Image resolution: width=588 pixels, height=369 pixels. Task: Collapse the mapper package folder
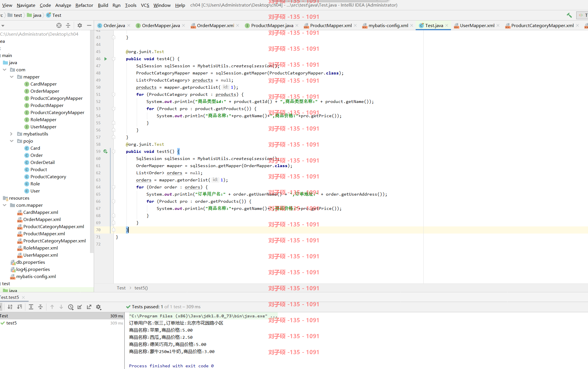12,77
